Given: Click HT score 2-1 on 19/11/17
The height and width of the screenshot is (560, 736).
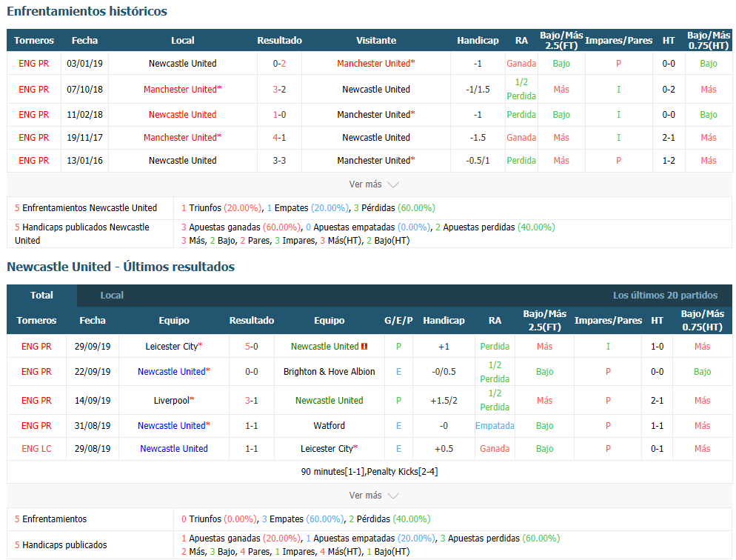Looking at the screenshot, I should click(669, 138).
